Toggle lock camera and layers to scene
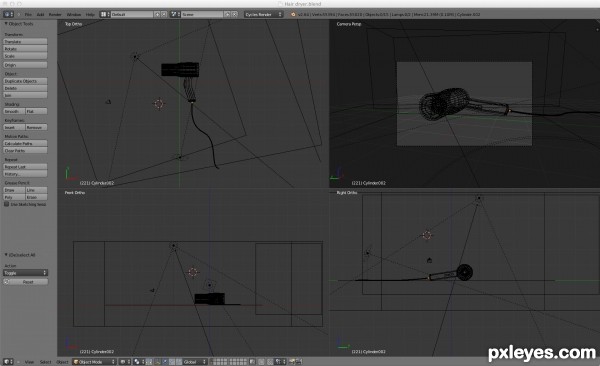 point(252,362)
